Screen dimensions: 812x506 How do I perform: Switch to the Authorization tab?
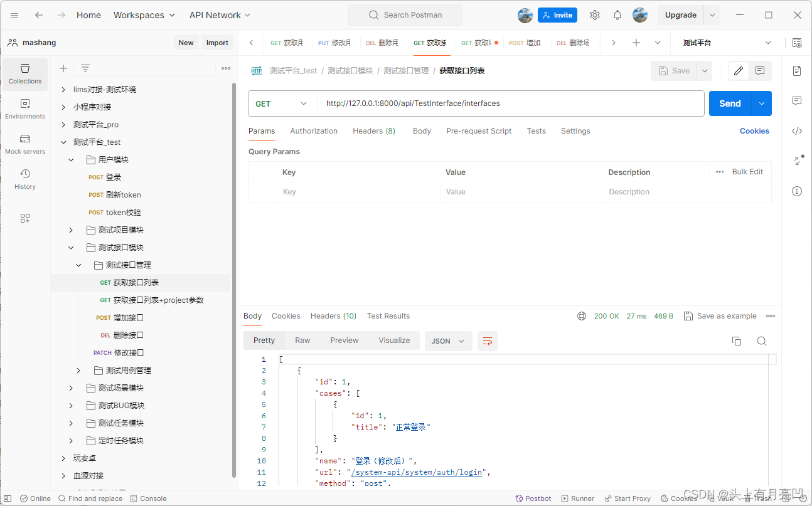(x=314, y=131)
